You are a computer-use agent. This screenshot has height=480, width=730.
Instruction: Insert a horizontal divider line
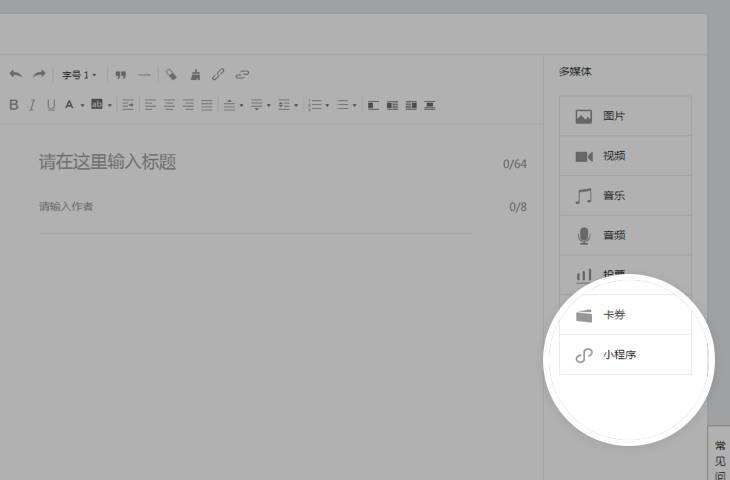(x=145, y=74)
